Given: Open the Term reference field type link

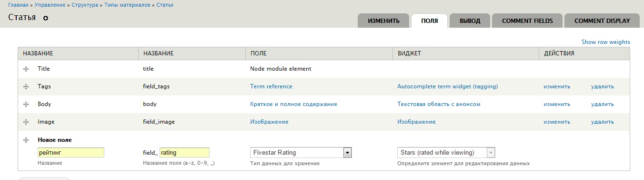Looking at the screenshot, I should 271,87.
